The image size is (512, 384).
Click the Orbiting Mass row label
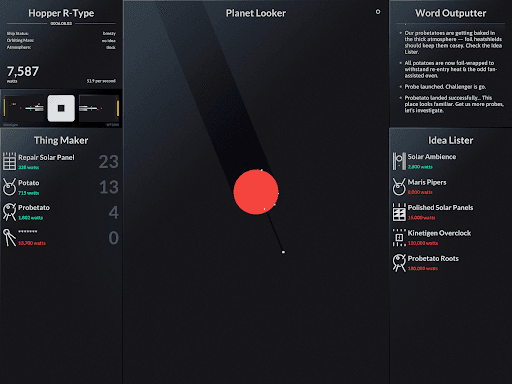pyautogui.click(x=20, y=40)
